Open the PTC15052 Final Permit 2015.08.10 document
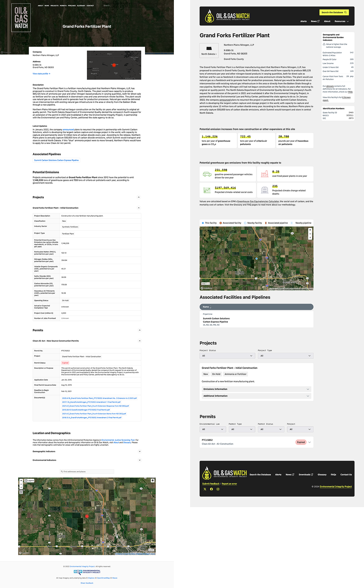 tap(86, 410)
